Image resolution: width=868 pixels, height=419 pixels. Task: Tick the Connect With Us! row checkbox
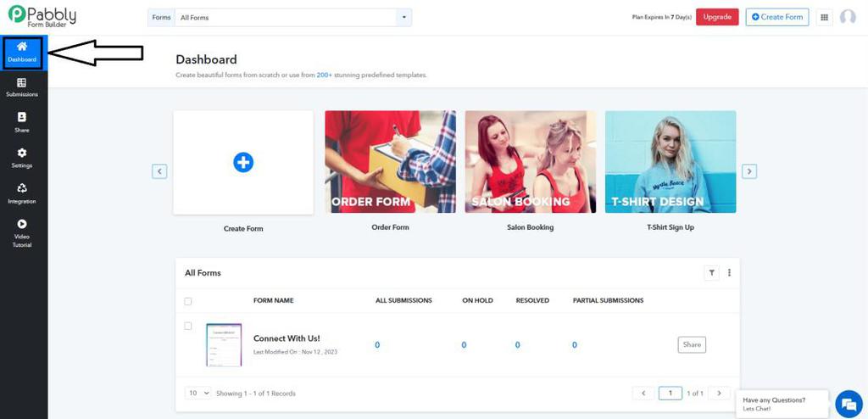coord(187,326)
